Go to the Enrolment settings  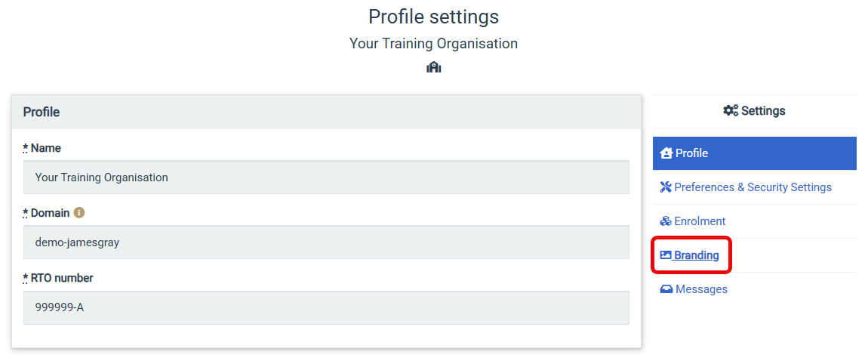coord(755,221)
